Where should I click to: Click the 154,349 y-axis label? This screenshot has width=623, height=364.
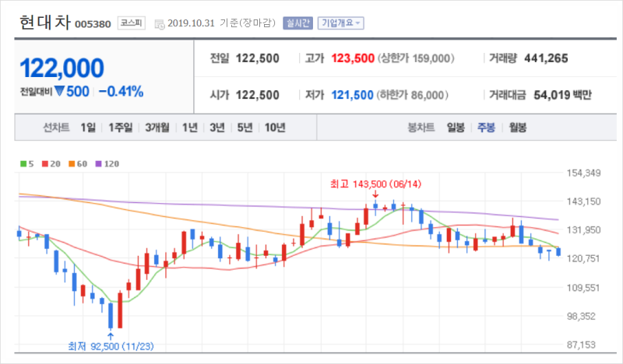pyautogui.click(x=583, y=173)
